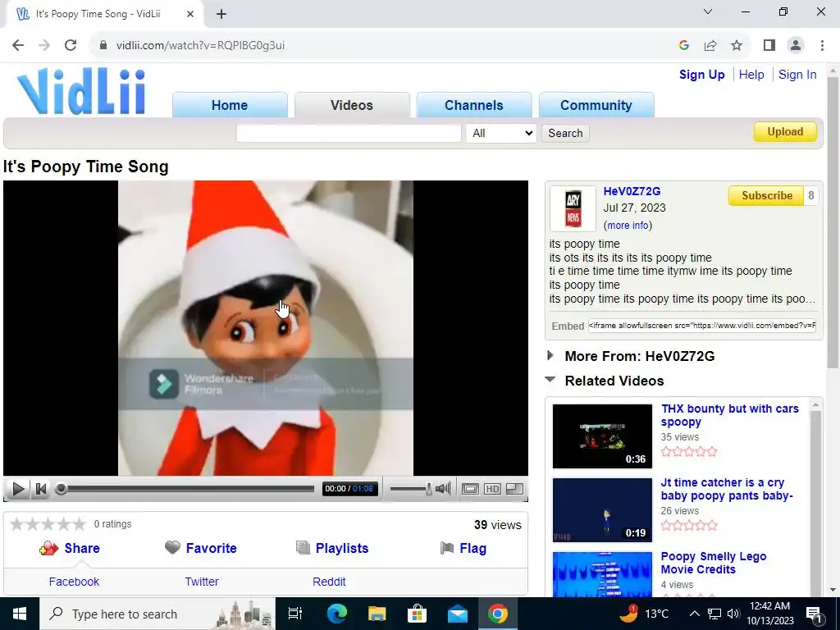Open the Windows Start menu
This screenshot has width=840, height=630.
click(20, 614)
